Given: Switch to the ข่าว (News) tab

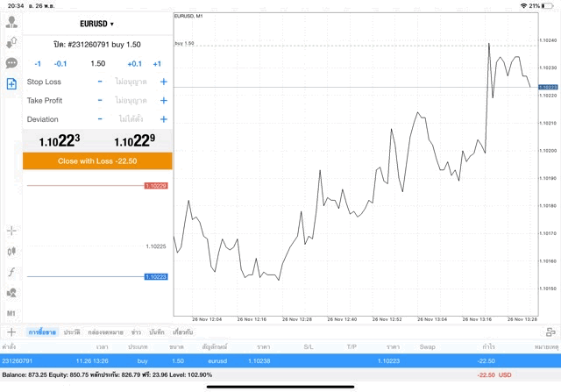Looking at the screenshot, I should tap(136, 332).
